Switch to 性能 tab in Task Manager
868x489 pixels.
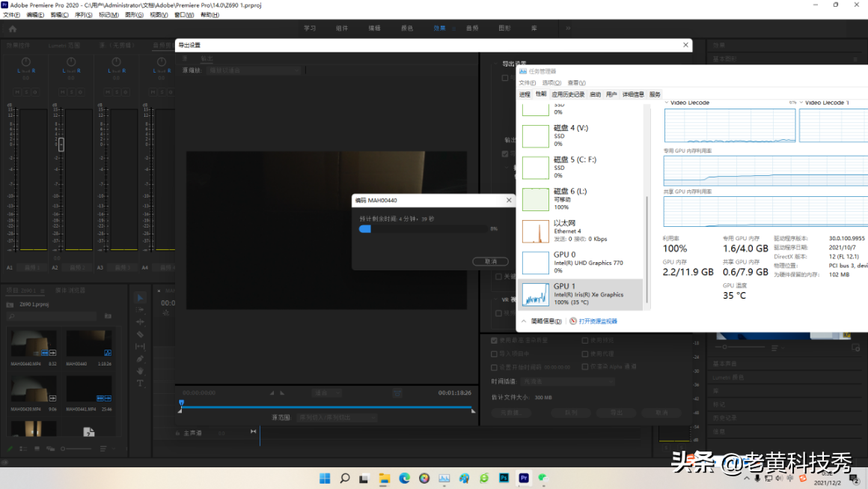pos(541,94)
